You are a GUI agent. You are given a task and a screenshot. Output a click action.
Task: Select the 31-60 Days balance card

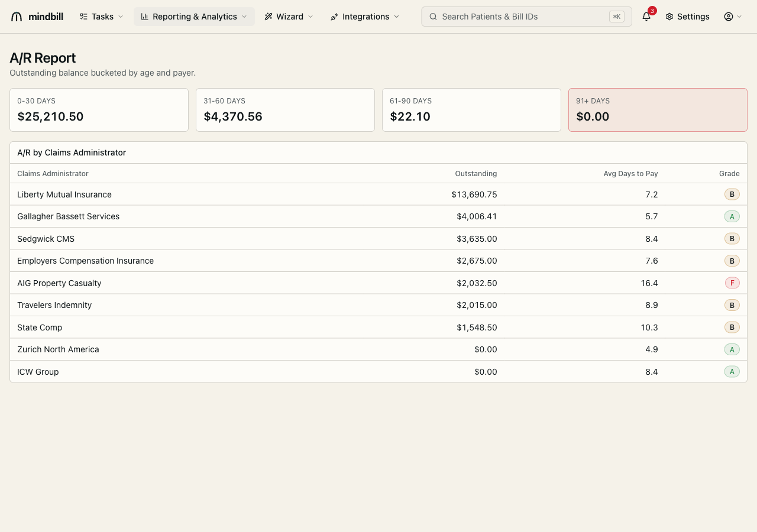pyautogui.click(x=285, y=110)
